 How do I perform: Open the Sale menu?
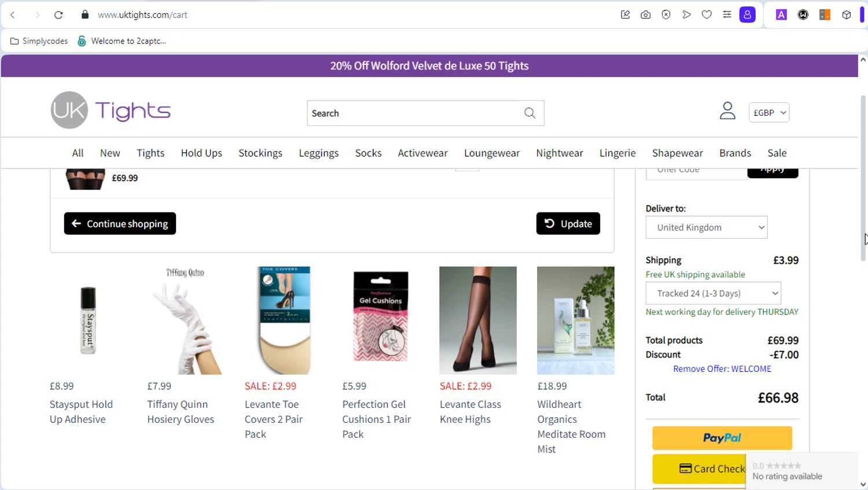[777, 153]
